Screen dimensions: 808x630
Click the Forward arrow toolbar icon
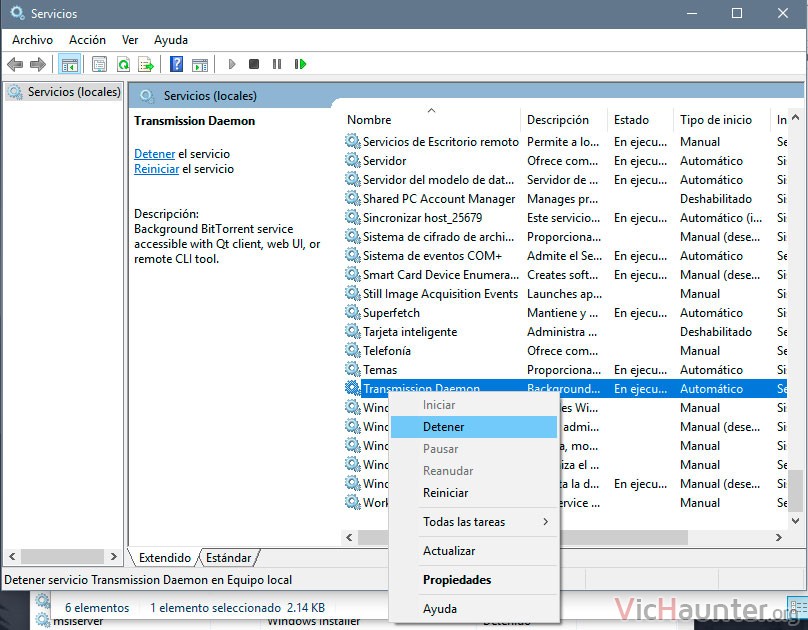click(x=38, y=64)
